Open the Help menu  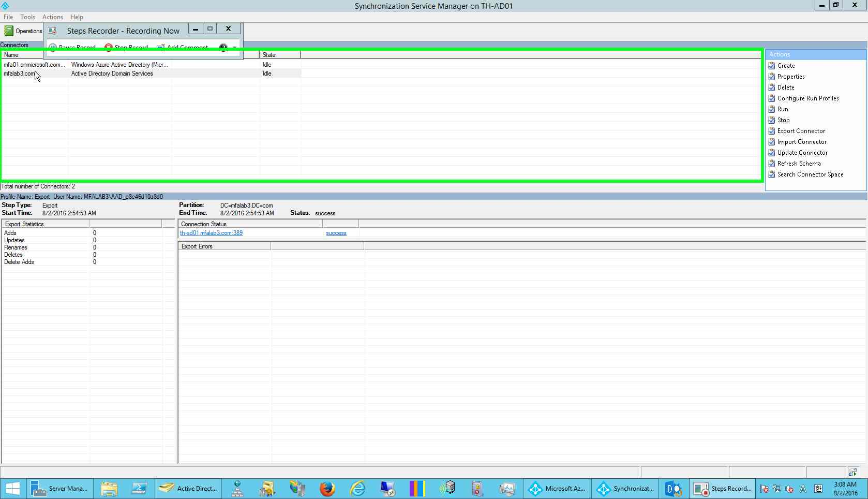tap(77, 17)
